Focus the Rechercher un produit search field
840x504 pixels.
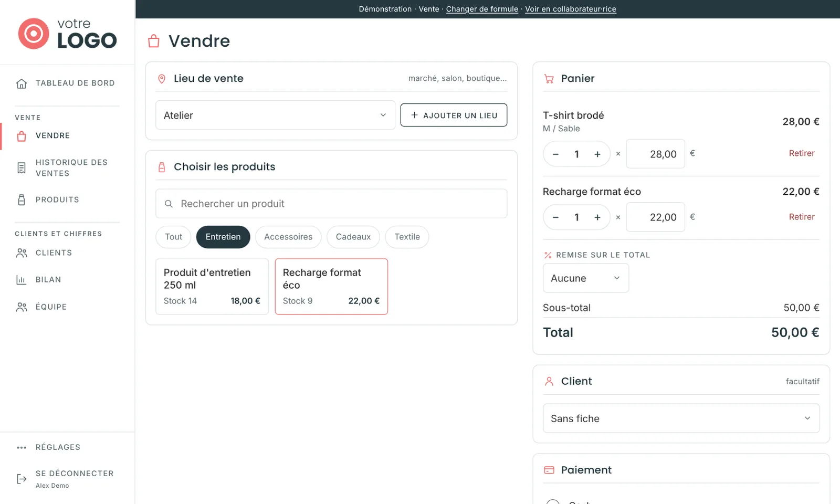tap(331, 204)
